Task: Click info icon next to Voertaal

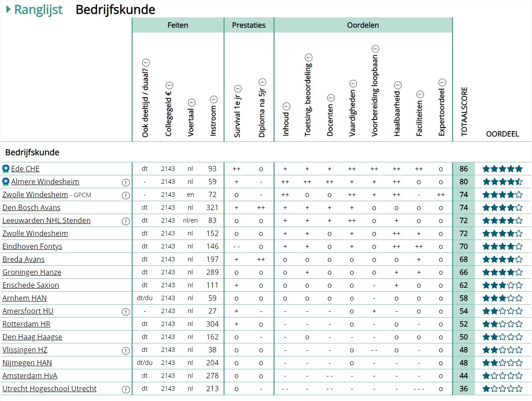Action: click(x=191, y=102)
